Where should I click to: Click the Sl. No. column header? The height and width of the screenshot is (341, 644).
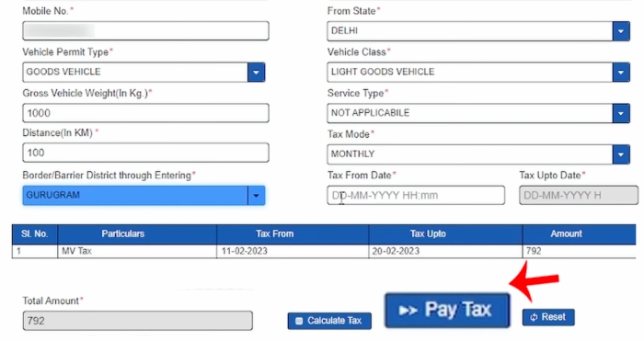[x=35, y=233]
